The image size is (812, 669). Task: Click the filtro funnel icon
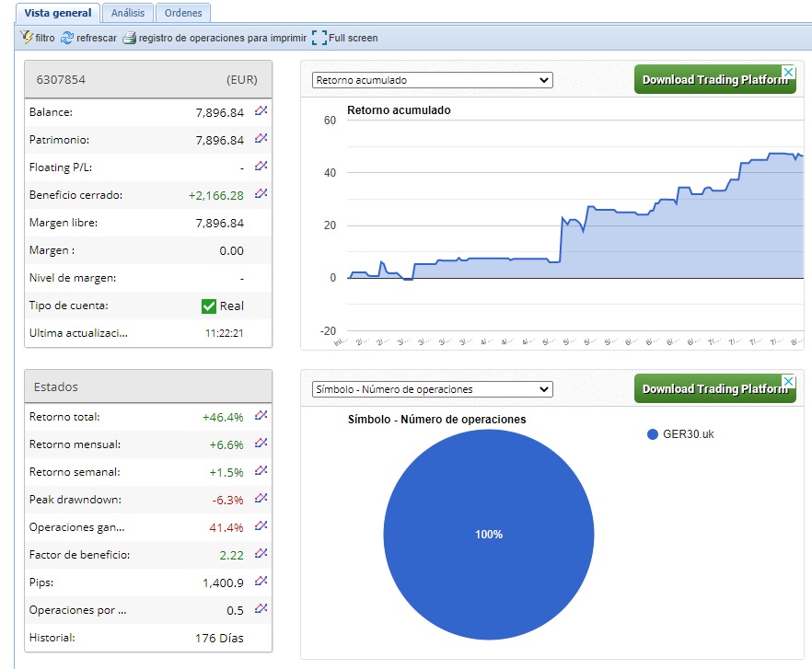[x=27, y=38]
